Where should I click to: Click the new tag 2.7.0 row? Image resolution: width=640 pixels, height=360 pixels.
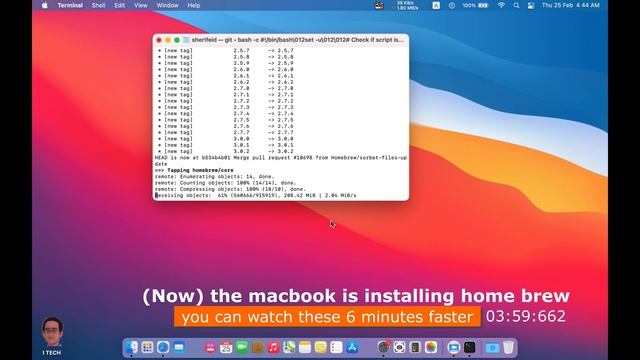click(225, 88)
